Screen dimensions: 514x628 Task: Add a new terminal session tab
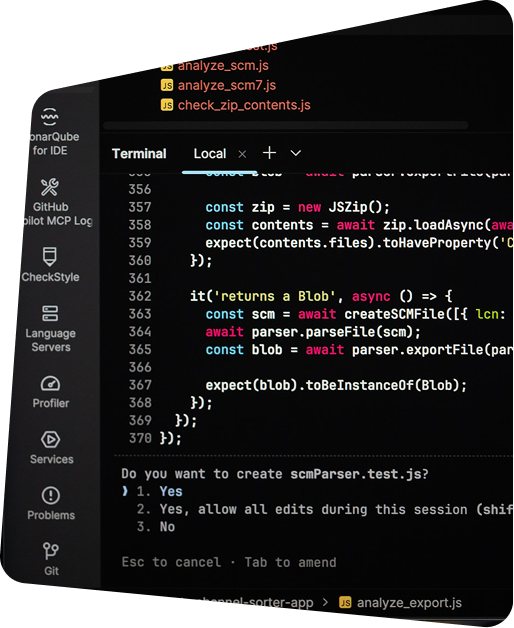269,153
